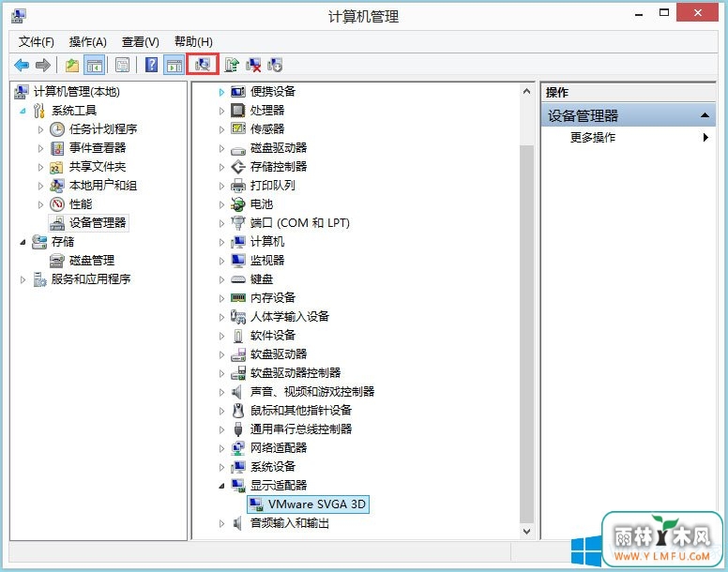Click the Enable device toolbar icon
Viewport: 728px width, 572px height.
(x=274, y=65)
